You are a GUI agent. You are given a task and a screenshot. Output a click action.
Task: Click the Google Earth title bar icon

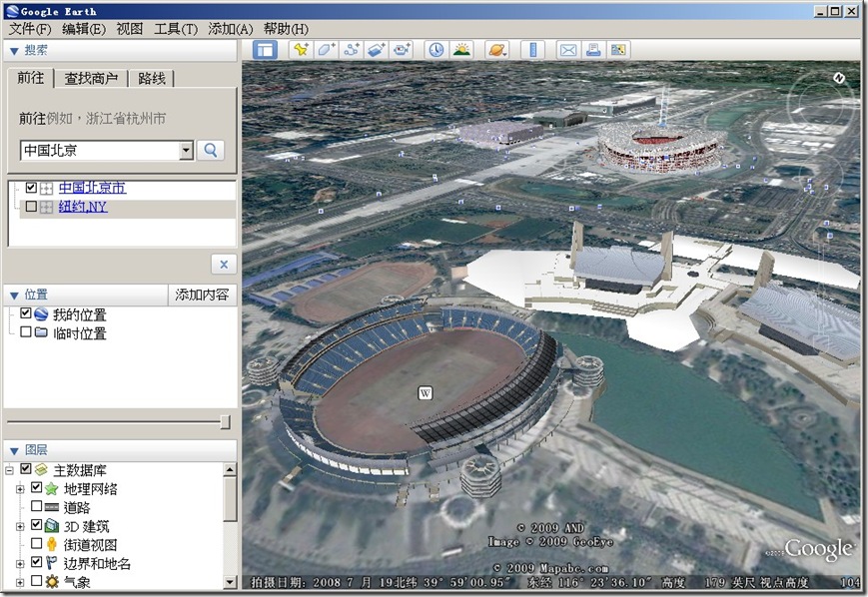point(11,11)
